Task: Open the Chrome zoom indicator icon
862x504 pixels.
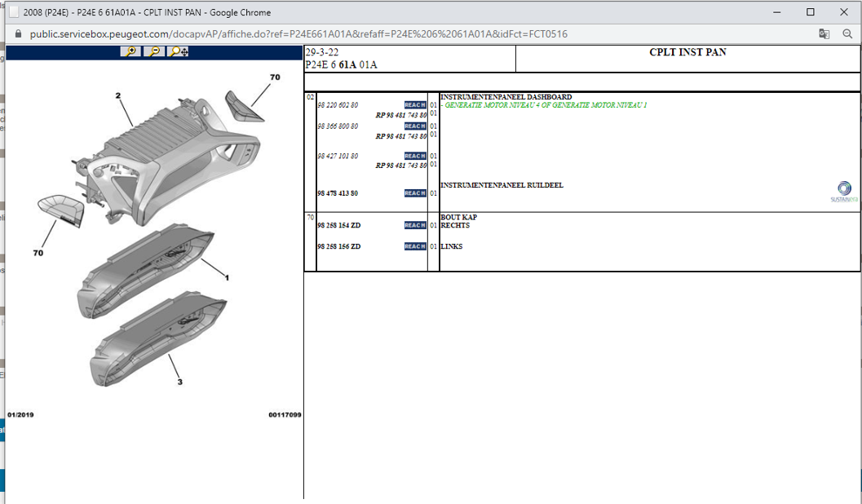Action: click(847, 34)
